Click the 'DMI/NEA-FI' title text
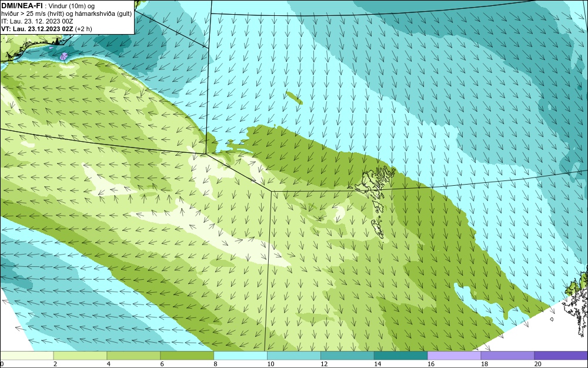 [22, 5]
